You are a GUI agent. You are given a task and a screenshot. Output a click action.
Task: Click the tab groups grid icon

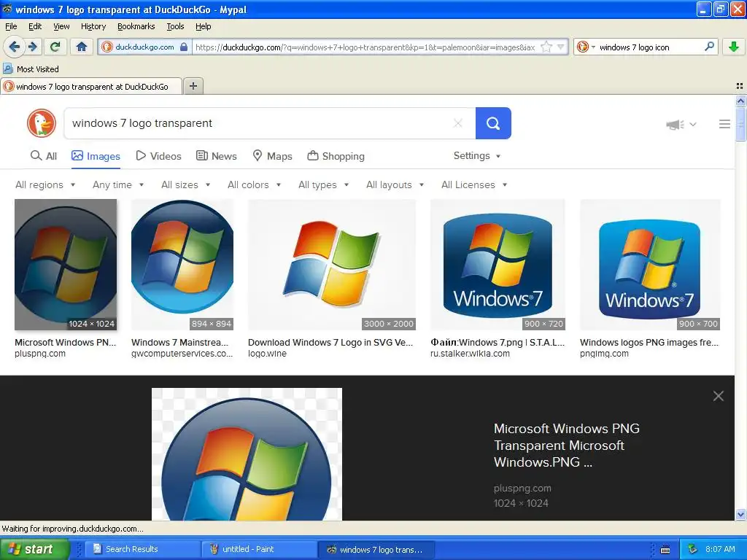coord(740,86)
